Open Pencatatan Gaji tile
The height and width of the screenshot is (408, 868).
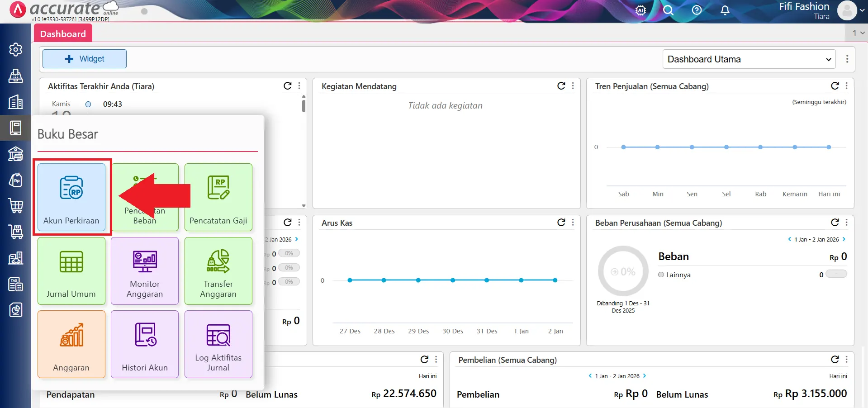(218, 197)
